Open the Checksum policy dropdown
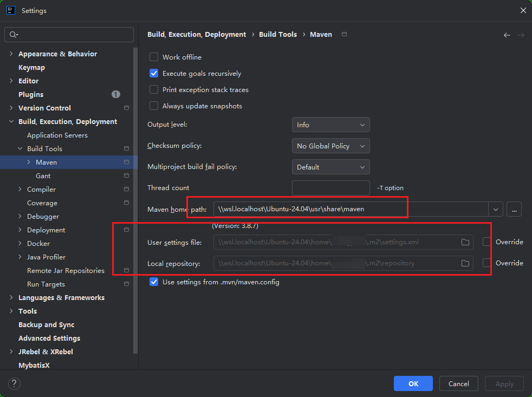The height and width of the screenshot is (397, 532). click(331, 146)
